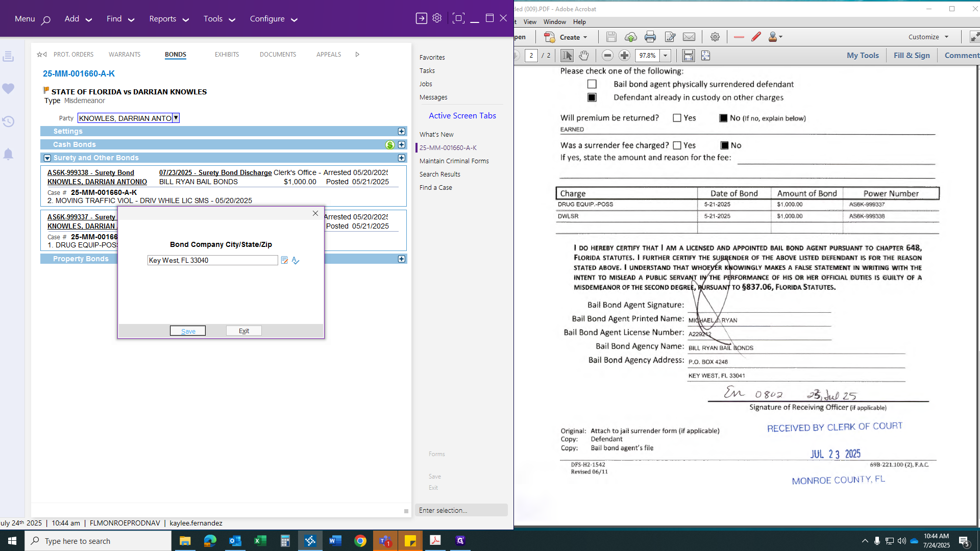Expand the Settings section plus box
The height and width of the screenshot is (551, 980).
pos(402,132)
